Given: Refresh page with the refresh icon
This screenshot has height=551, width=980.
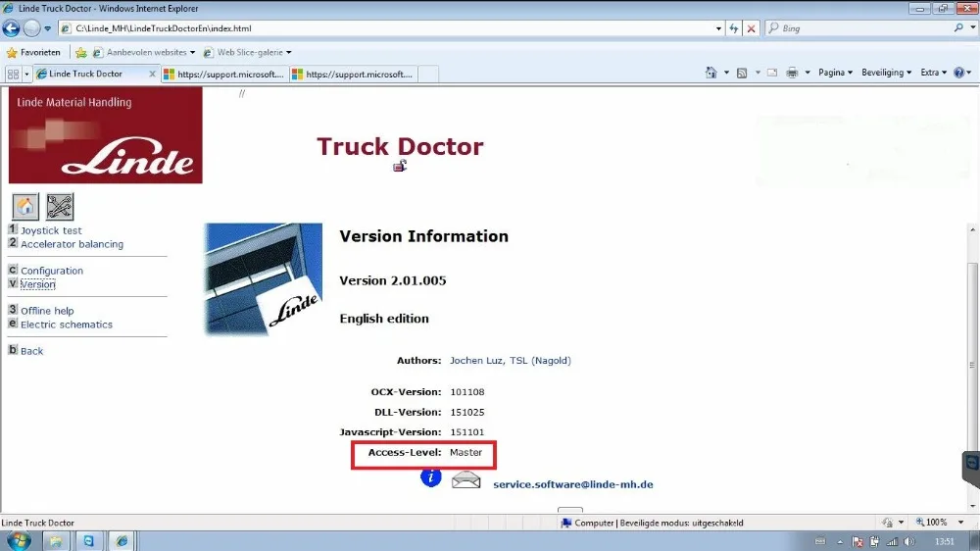Looking at the screenshot, I should [x=734, y=28].
